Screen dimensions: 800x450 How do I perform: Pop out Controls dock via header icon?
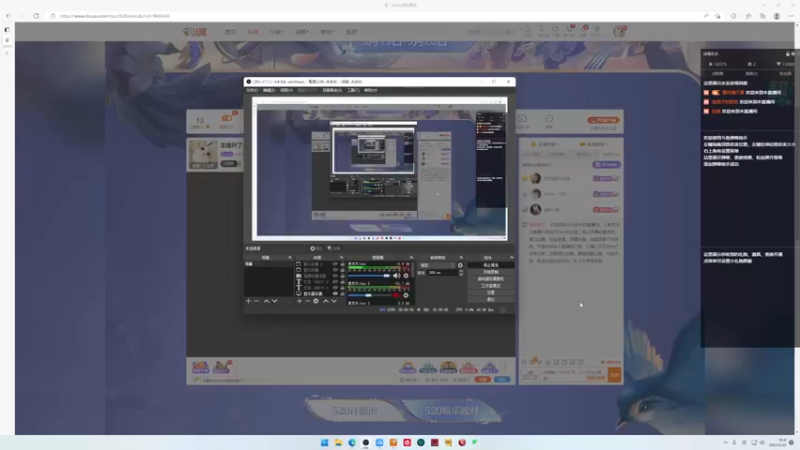pyautogui.click(x=512, y=257)
